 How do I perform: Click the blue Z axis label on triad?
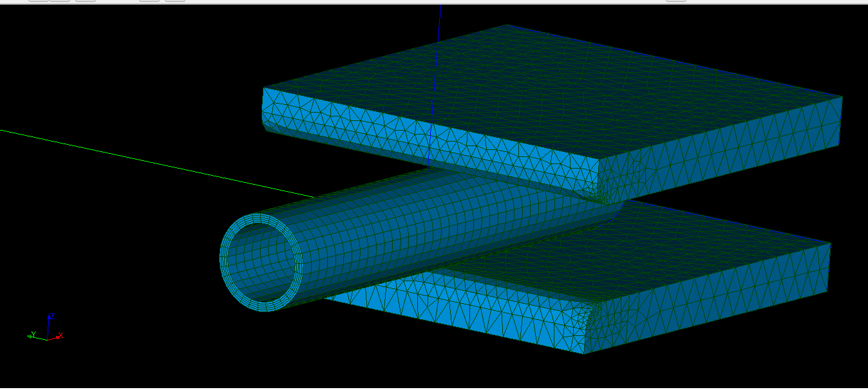click(52, 316)
